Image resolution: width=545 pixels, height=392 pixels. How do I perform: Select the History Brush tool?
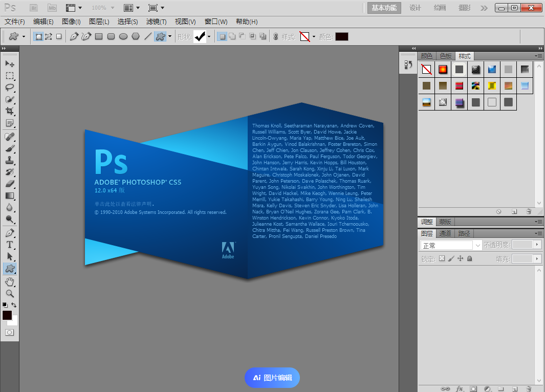pyautogui.click(x=10, y=172)
